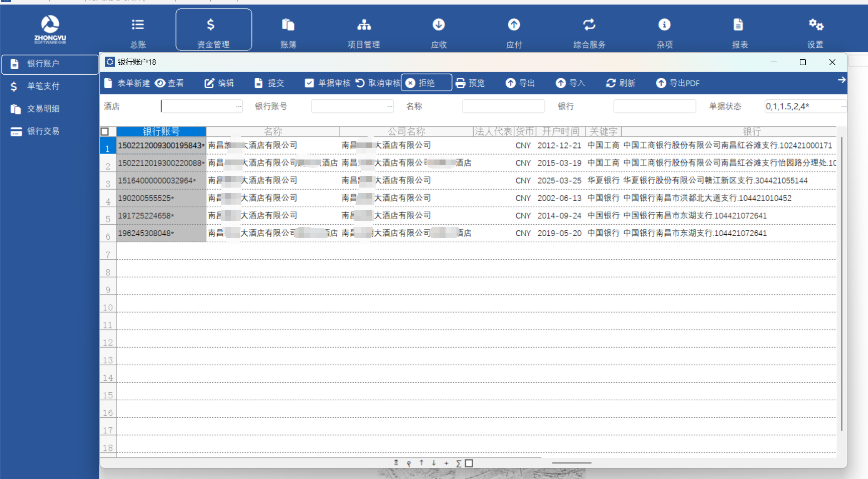Expand the 单据状态 dropdown
This screenshot has height=479, width=868.
point(843,106)
